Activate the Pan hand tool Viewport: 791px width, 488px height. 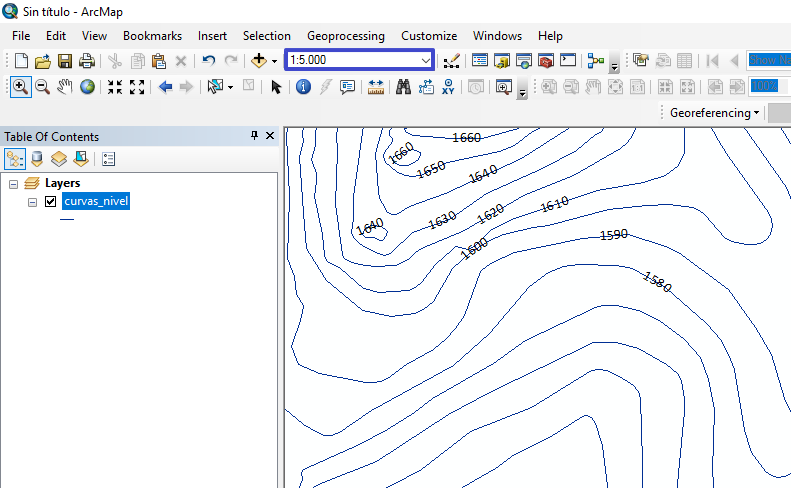pyautogui.click(x=65, y=87)
